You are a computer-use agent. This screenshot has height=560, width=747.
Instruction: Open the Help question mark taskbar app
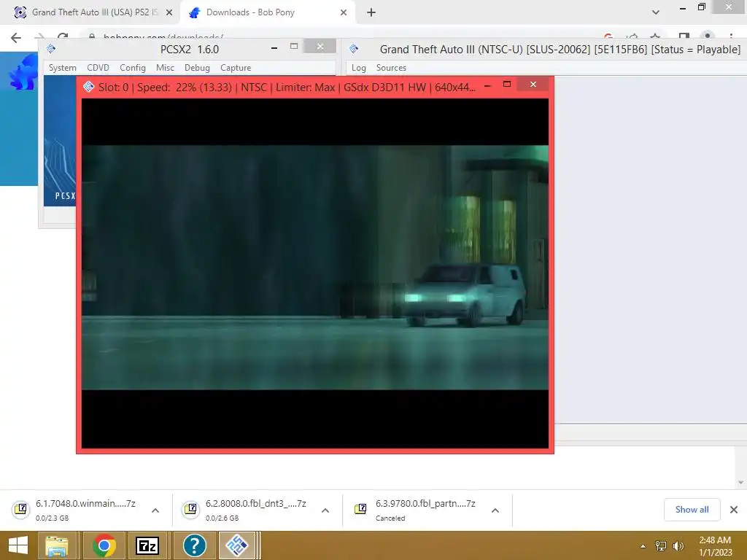[194, 545]
